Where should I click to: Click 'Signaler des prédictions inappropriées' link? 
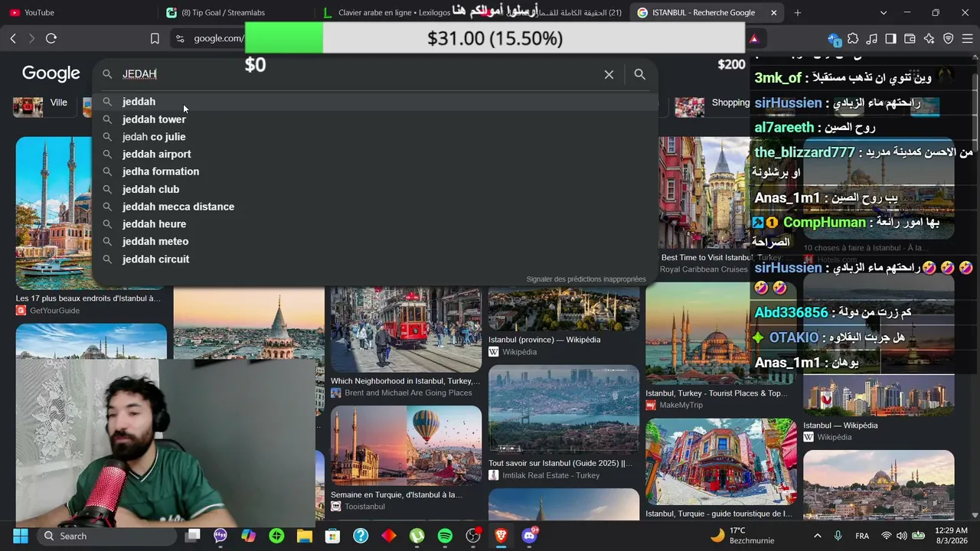tap(586, 279)
